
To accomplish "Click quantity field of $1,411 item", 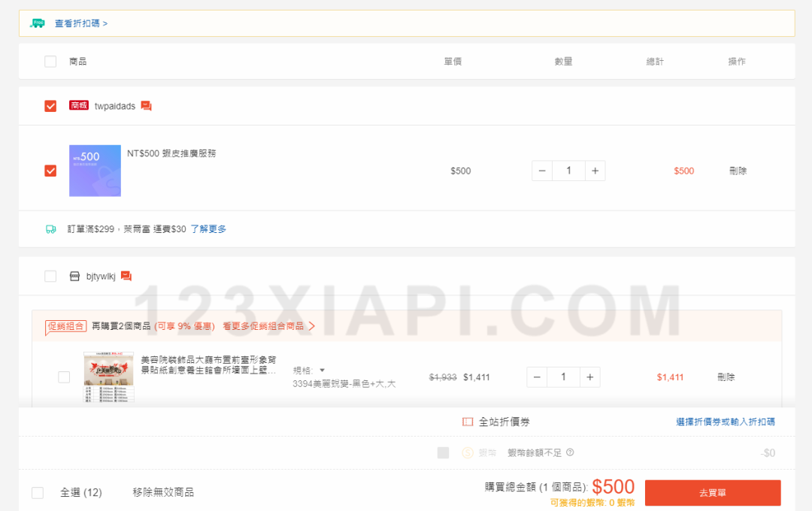I will tap(563, 377).
